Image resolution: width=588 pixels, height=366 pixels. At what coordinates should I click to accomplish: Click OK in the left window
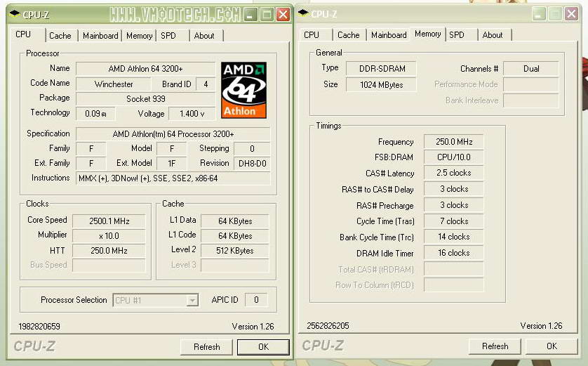[x=263, y=347]
